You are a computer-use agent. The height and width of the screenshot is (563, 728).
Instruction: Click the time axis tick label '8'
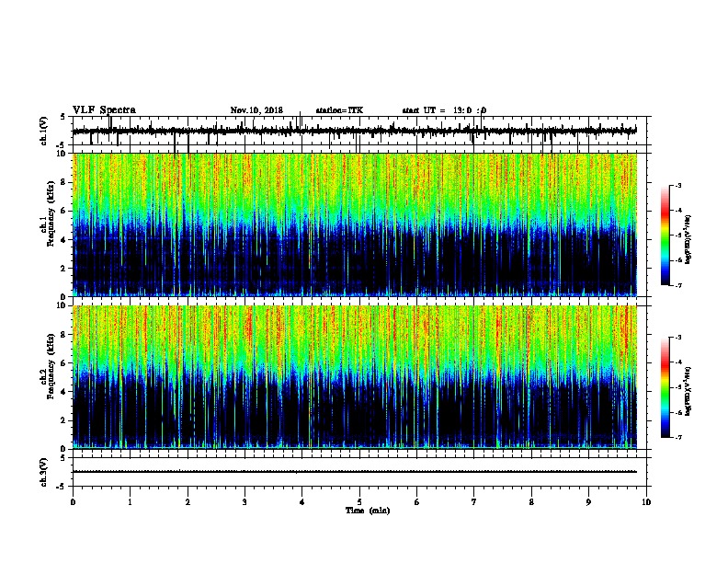point(531,502)
